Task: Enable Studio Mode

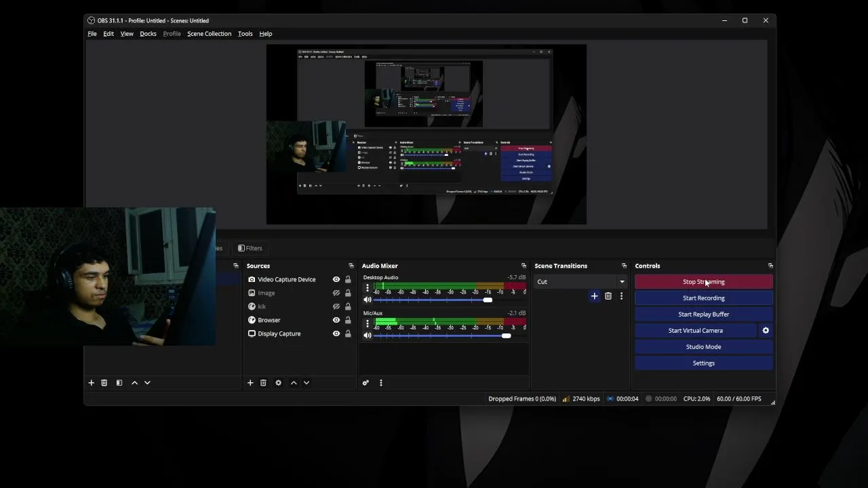Action: point(704,347)
